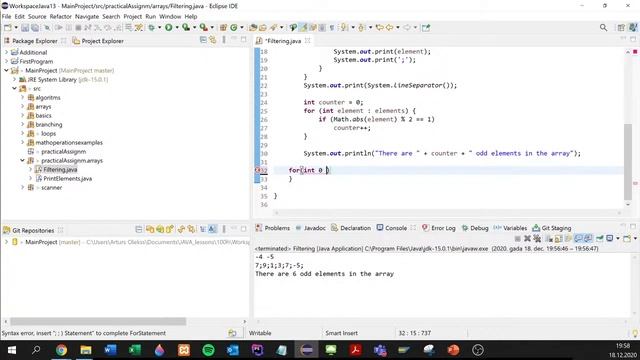Open the Refactor menu
This screenshot has height=360, width=640.
(60, 16)
